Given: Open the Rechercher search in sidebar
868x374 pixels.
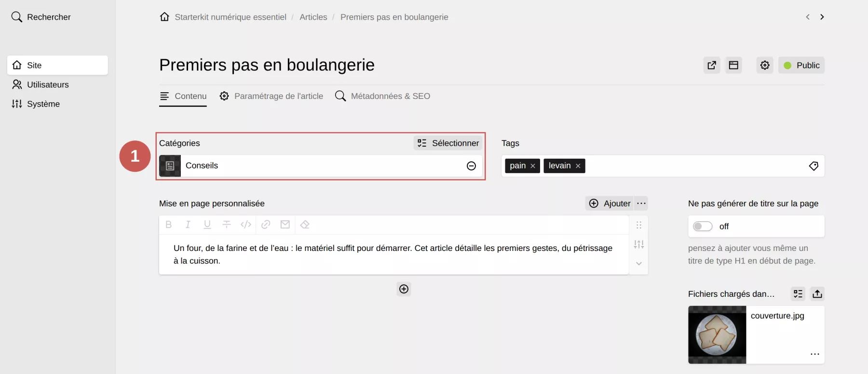Looking at the screenshot, I should pos(41,17).
